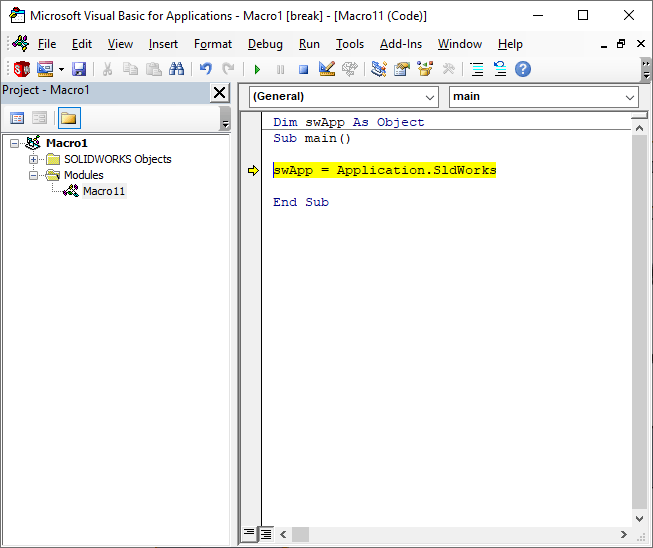Toggle Folders view in Project panel
This screenshot has width=653, height=548.
pyautogui.click(x=69, y=118)
